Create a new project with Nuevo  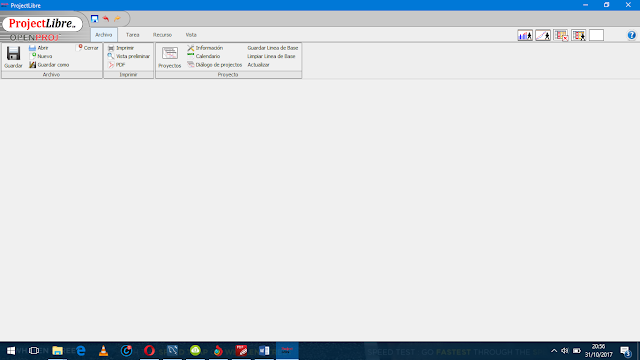40,56
